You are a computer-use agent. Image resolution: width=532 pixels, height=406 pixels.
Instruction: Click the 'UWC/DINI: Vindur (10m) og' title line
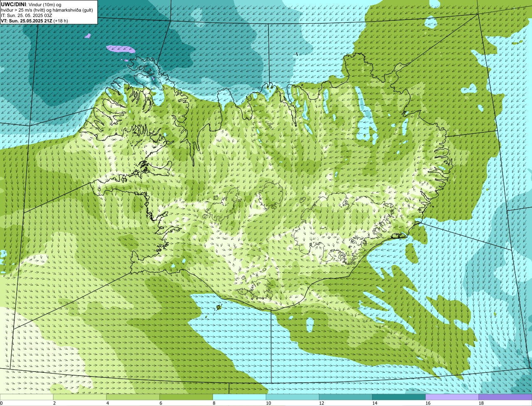point(31,4)
